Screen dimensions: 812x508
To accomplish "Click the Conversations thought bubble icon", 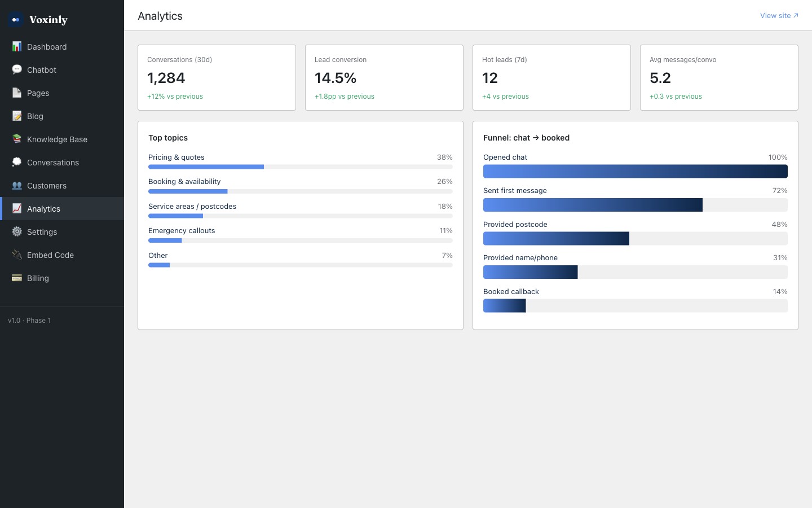I will pyautogui.click(x=17, y=163).
